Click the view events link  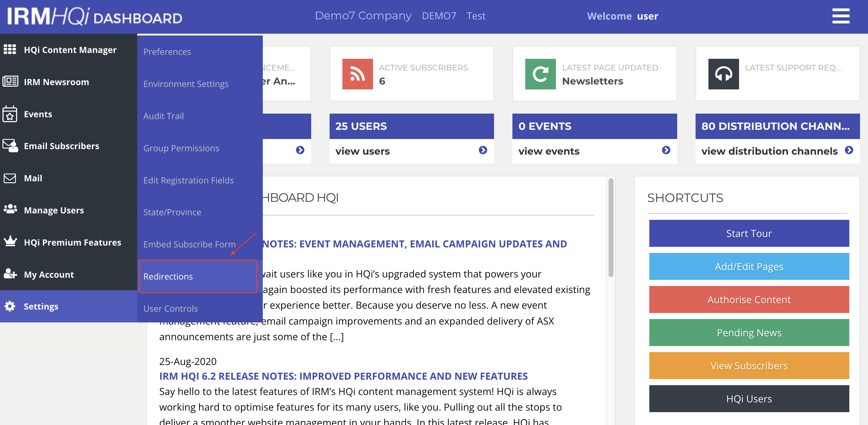click(x=549, y=151)
